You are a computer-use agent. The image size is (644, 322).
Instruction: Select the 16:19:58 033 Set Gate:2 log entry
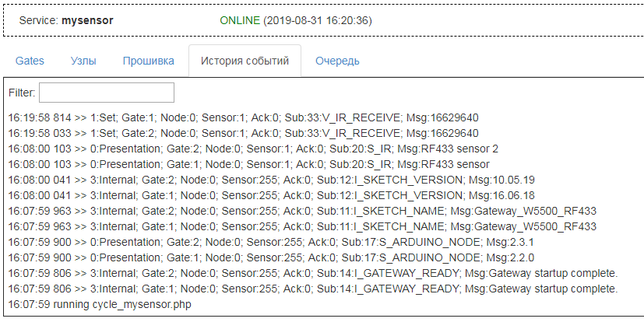click(243, 133)
